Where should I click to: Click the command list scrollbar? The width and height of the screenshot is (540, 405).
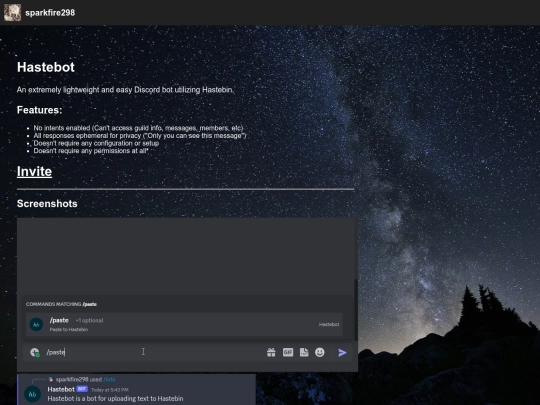[x=356, y=310]
